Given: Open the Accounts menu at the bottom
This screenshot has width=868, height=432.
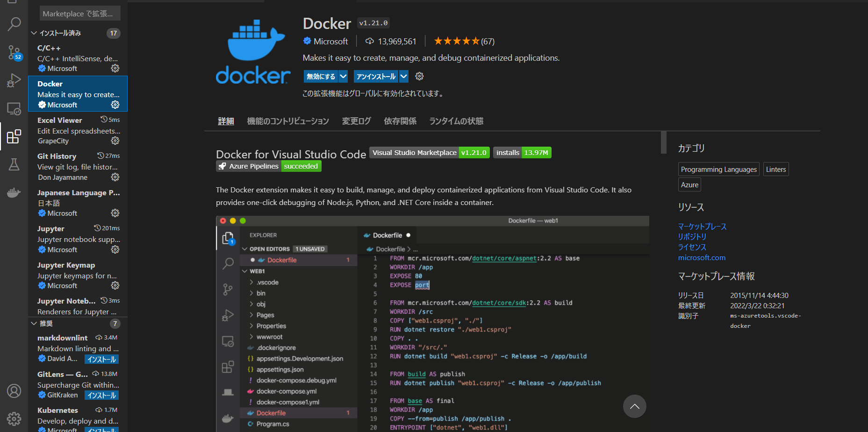Looking at the screenshot, I should click(14, 391).
